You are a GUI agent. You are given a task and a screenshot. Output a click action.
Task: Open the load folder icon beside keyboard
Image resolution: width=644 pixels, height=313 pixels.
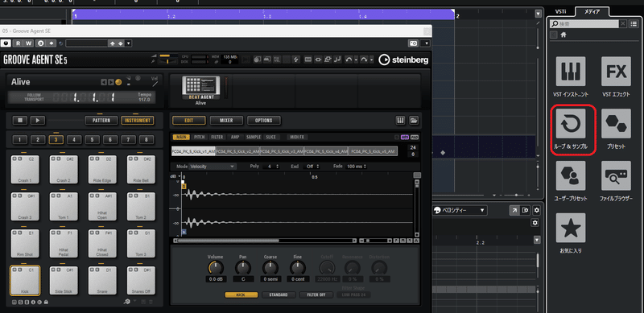tap(413, 121)
